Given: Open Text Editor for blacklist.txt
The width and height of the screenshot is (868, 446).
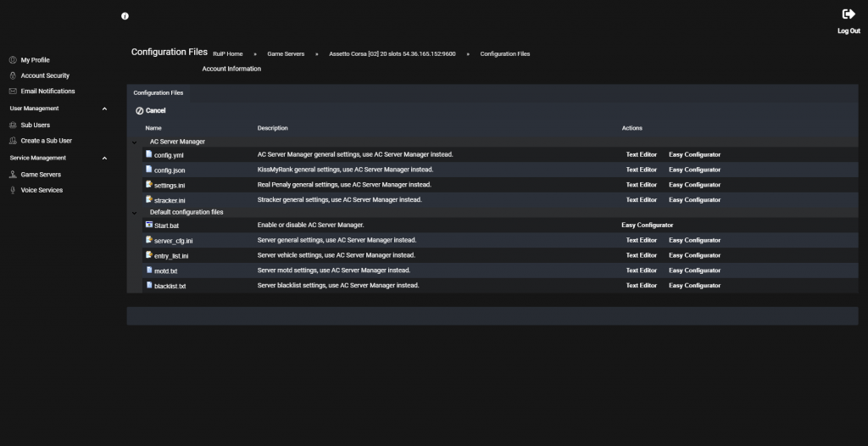Looking at the screenshot, I should [x=641, y=286].
